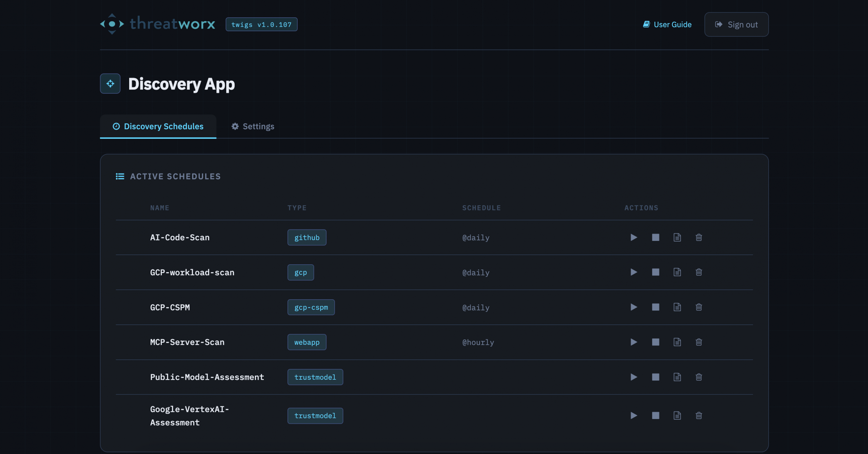Select the Discovery Schedules tab
The image size is (868, 454).
click(x=158, y=127)
